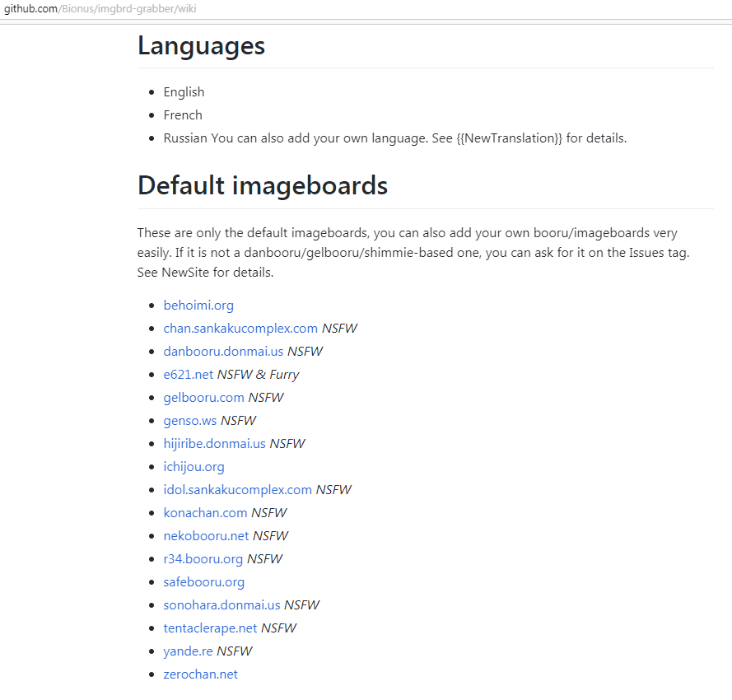Image resolution: width=732 pixels, height=700 pixels.
Task: Click the hijiribe.donmai.us link
Action: point(214,444)
